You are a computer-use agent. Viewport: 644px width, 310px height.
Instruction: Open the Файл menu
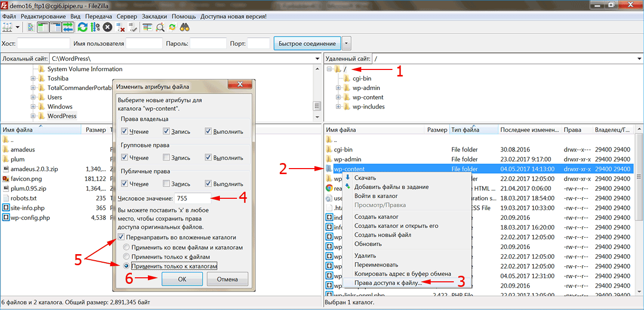[x=9, y=16]
